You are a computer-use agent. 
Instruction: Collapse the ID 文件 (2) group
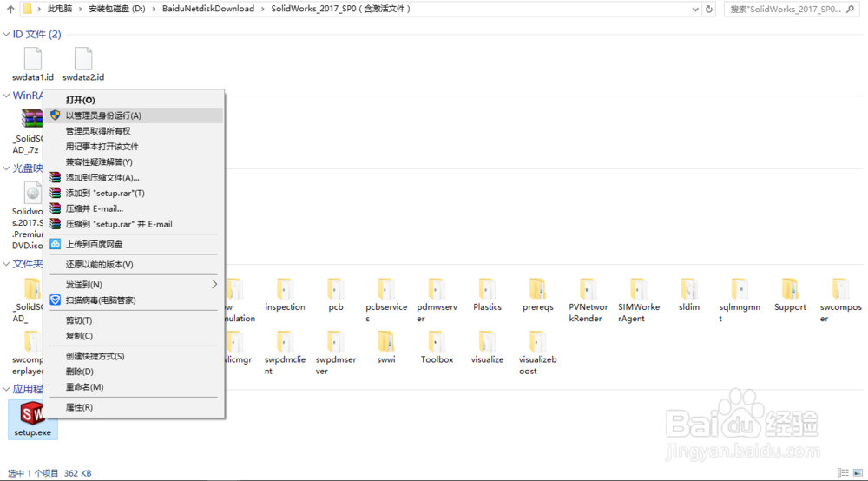point(6,35)
